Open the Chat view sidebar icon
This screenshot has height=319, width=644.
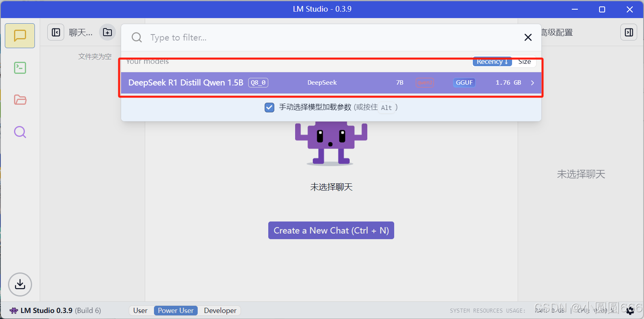pos(20,36)
